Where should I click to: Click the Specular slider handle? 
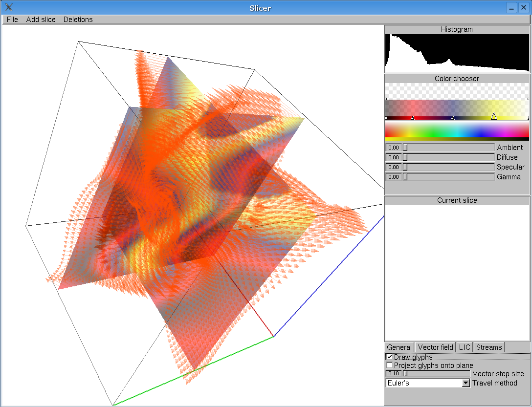[x=405, y=167]
